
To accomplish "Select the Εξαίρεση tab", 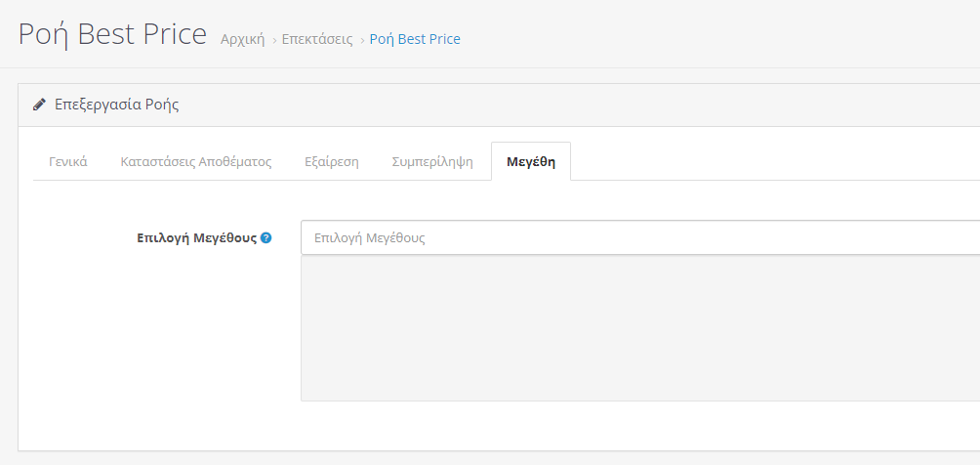I will tap(332, 161).
